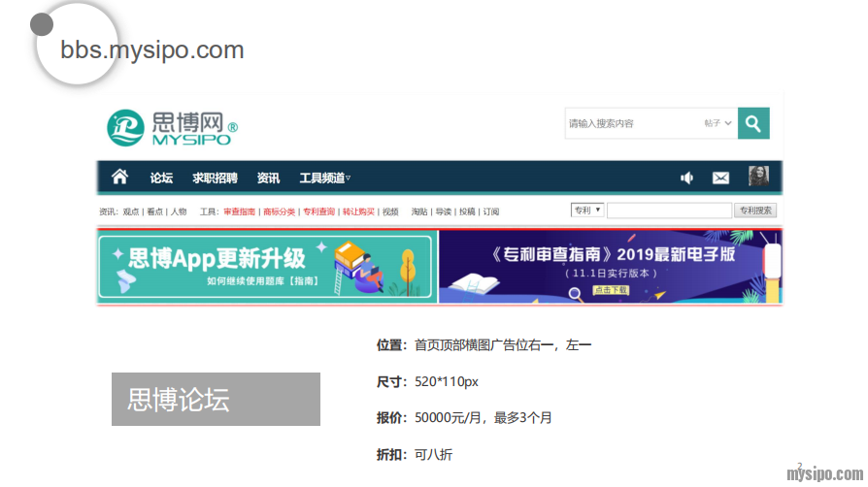
Task: Open the 看点 link
Action: (x=154, y=211)
